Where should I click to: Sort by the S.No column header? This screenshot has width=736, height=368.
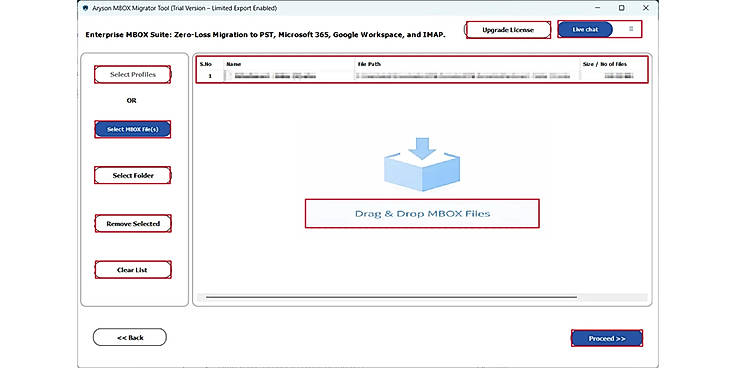[207, 64]
